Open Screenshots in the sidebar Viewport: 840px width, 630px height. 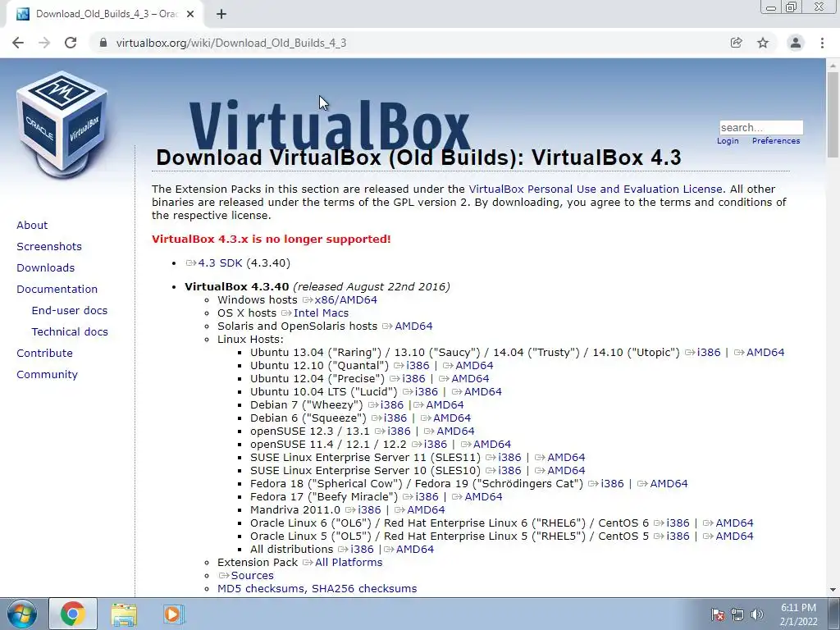pyautogui.click(x=49, y=246)
